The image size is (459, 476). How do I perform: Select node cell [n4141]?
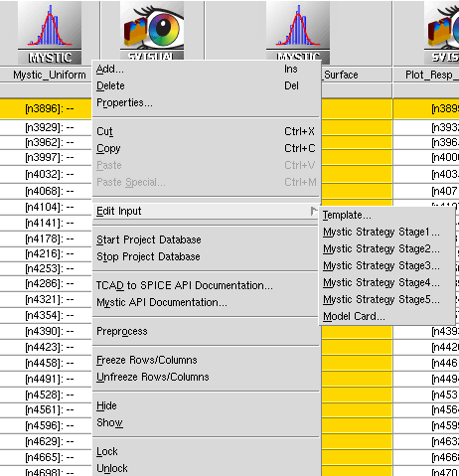tap(46, 223)
